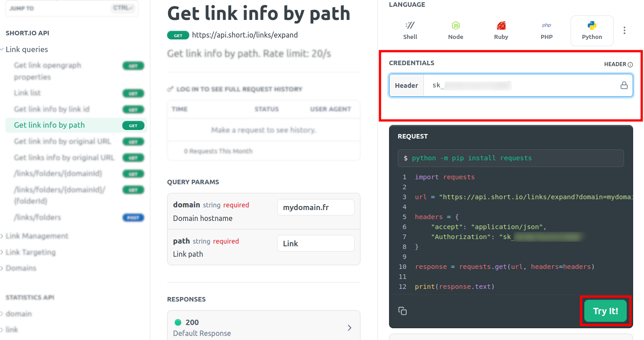Click the copy code icon

pos(402,311)
